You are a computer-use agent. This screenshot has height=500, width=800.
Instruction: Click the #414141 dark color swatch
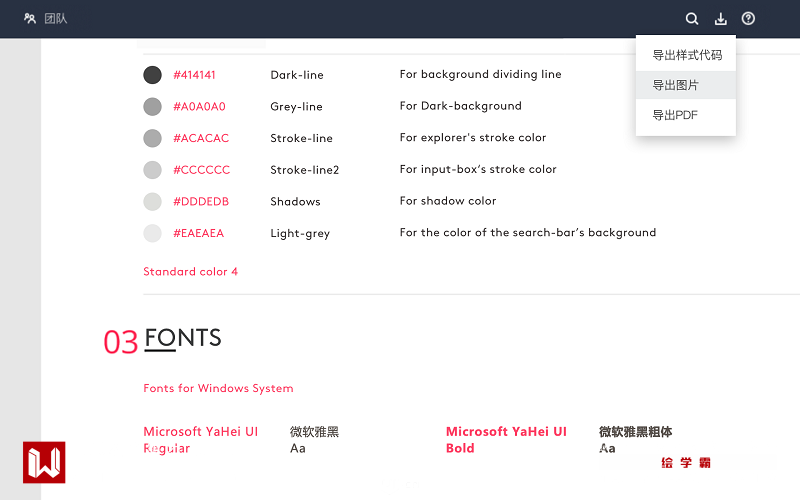(x=152, y=75)
